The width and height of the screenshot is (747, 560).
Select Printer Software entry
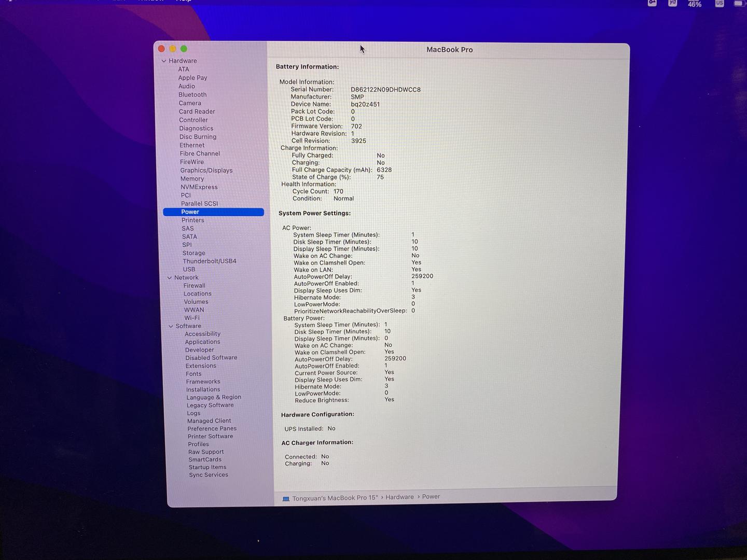point(211,437)
